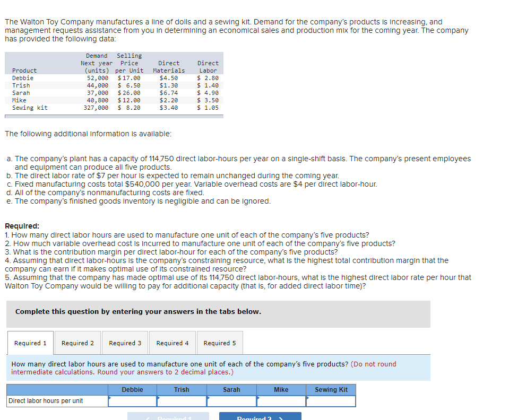The image size is (526, 420).
Task: Click Trish's selling price $ 6.50
Action: pyautogui.click(x=129, y=85)
